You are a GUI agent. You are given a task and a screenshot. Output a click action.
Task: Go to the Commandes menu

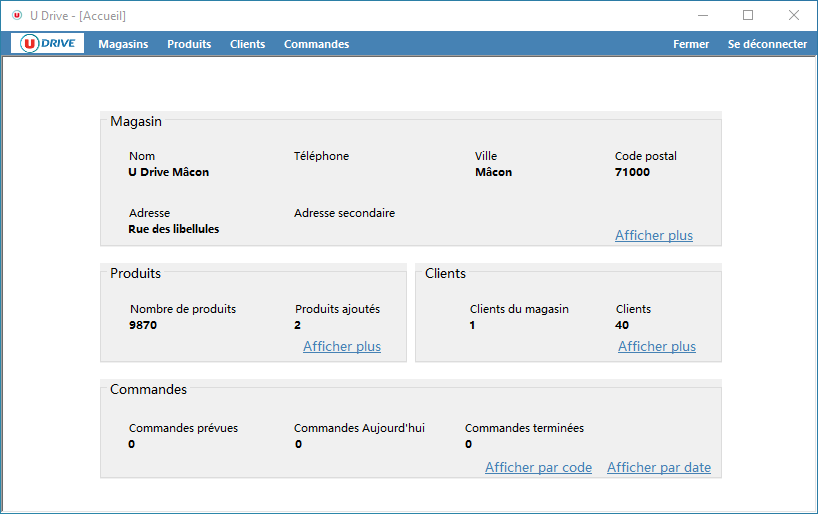tap(316, 44)
